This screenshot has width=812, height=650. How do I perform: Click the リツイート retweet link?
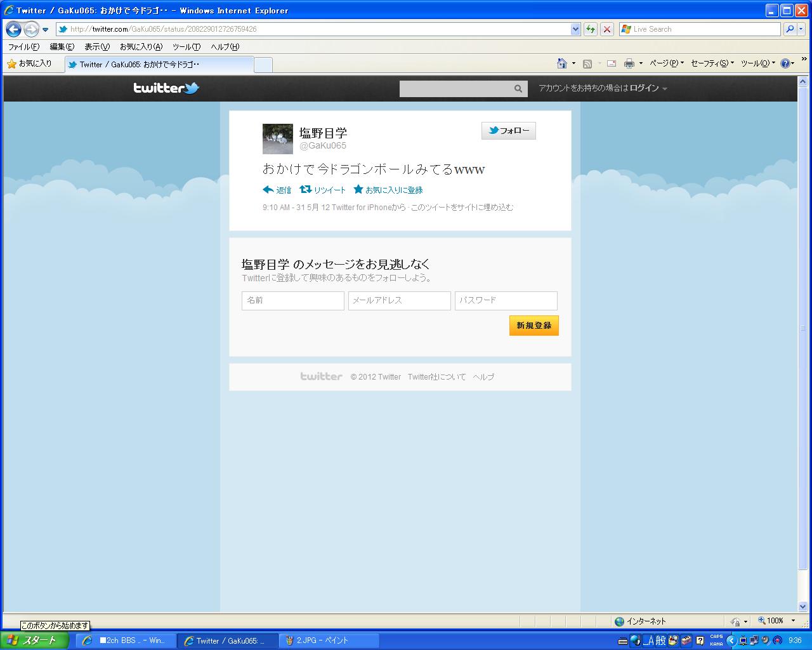[323, 190]
